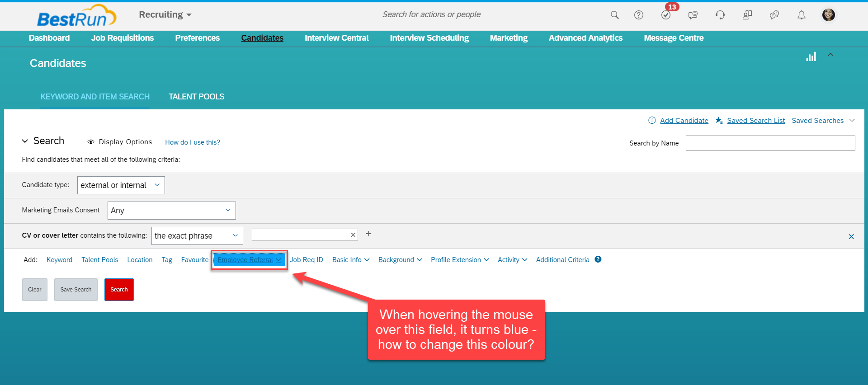Collapse the Search section chevron
868x385 pixels.
(25, 141)
